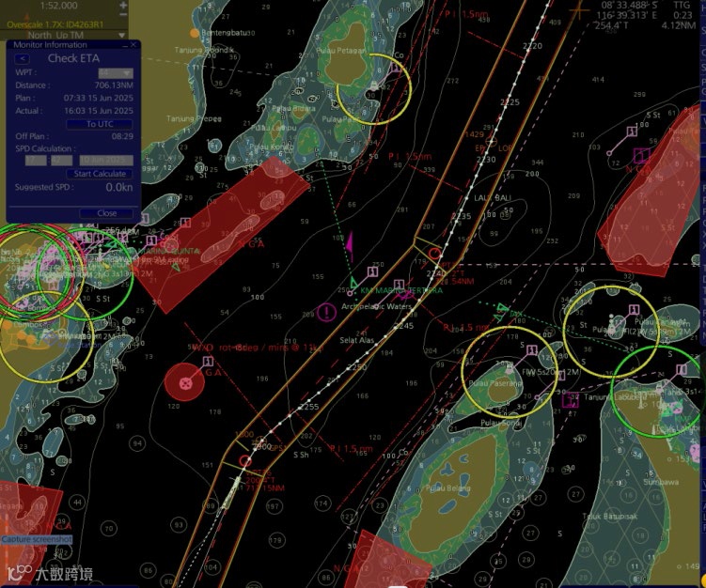706x588 pixels.
Task: Open the North Up TM orientation dropdown
Action: pos(121,35)
